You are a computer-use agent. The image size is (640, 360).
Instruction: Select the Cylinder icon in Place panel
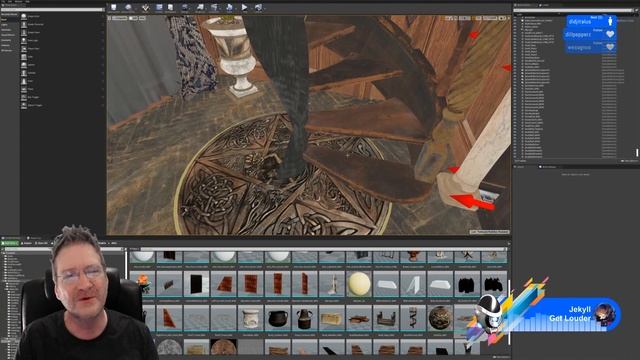pyautogui.click(x=24, y=73)
